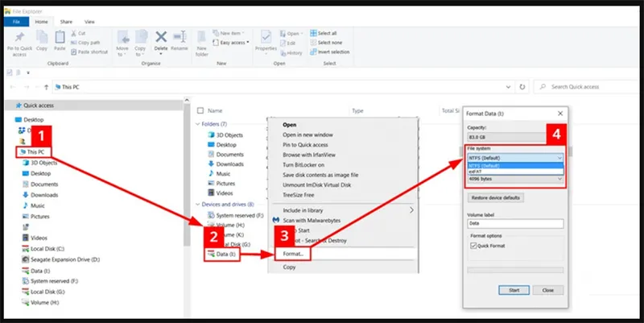The image size is (644, 323).
Task: Click the Copy ribbon icon
Action: pyautogui.click(x=42, y=41)
